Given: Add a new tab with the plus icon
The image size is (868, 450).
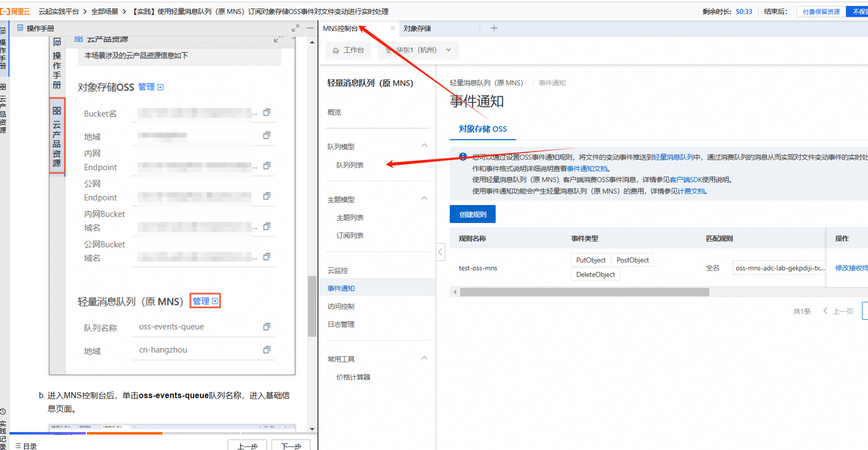Looking at the screenshot, I should [x=494, y=28].
